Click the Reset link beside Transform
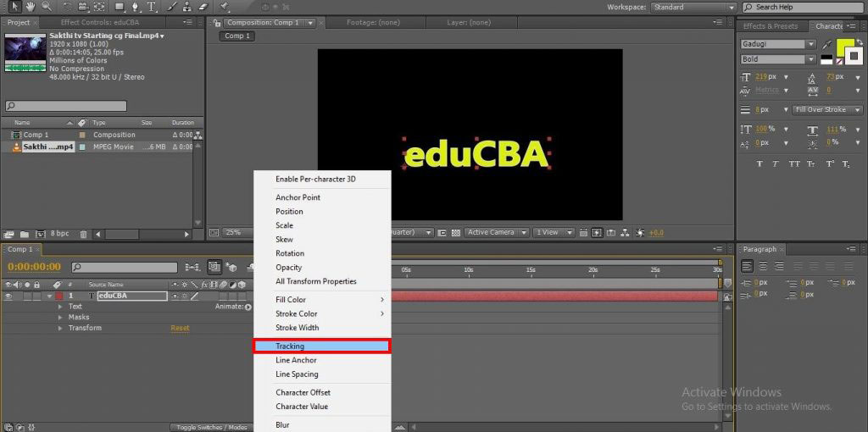The image size is (868, 432). click(x=180, y=328)
